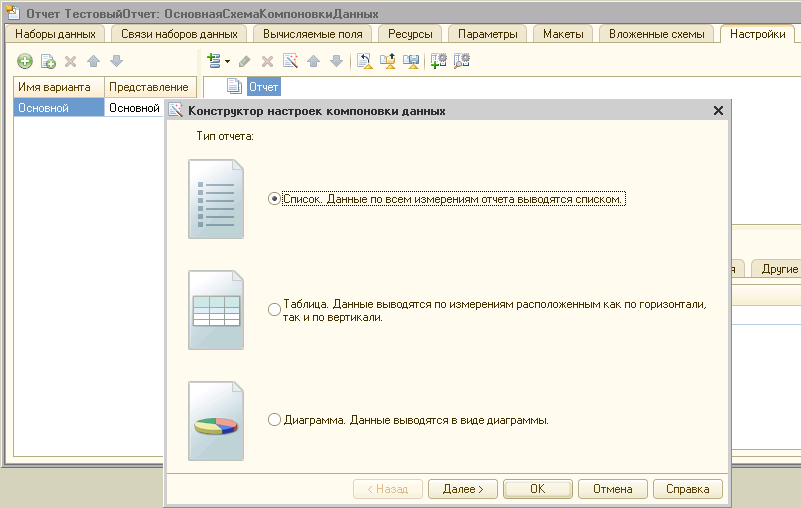
Task: Switch to the Наборы данных tab
Action: [55, 34]
